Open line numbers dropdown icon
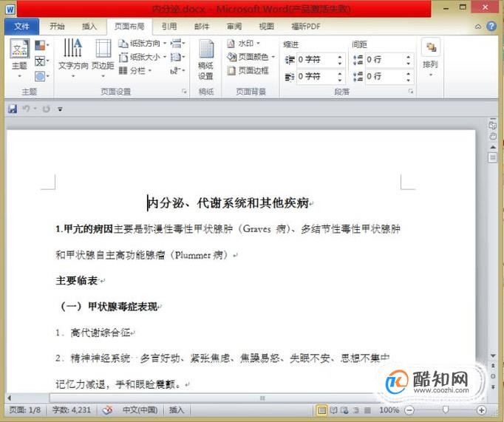This screenshot has width=504, height=422. (x=178, y=57)
